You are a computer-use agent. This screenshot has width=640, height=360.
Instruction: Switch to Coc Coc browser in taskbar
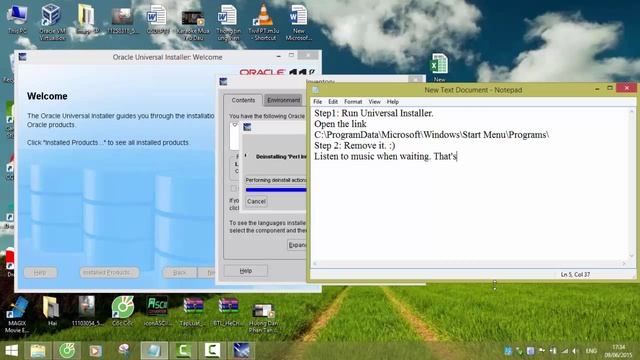pos(67,351)
